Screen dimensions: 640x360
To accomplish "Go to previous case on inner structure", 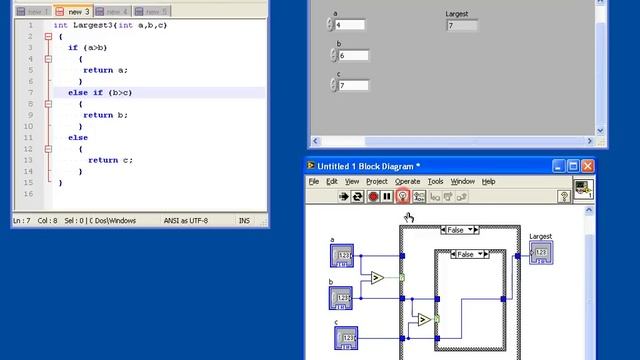I will (x=453, y=254).
